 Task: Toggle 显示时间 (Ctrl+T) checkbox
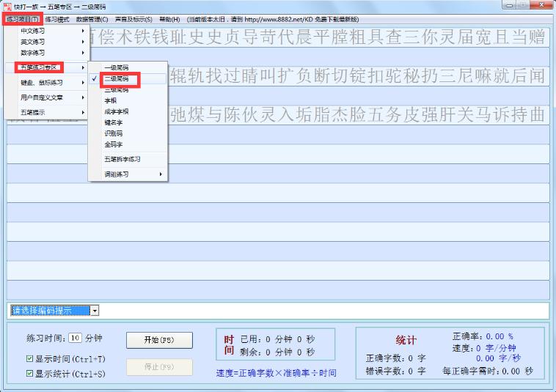[30, 359]
